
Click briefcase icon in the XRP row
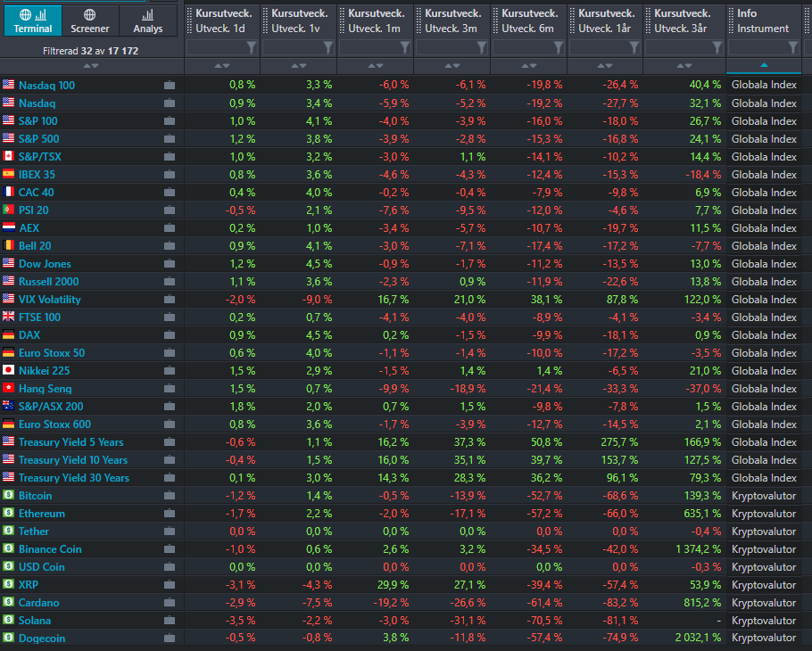170,585
